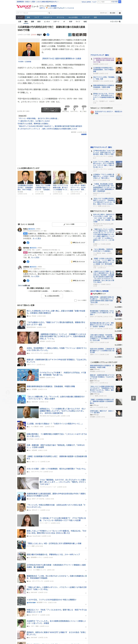Open 購入履歴 link
The height and width of the screenshot is (644, 138).
112,13
